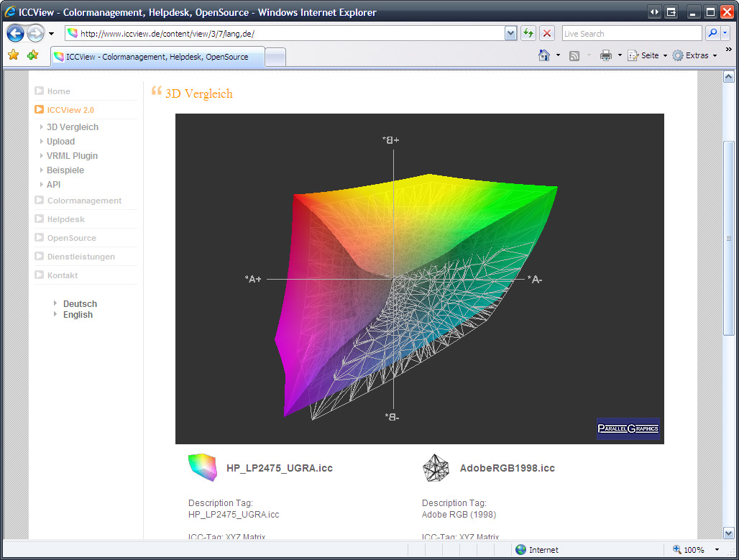Open the ICCView 2.0 sidebar menu item
Screen dimensions: 739x560
70,110
